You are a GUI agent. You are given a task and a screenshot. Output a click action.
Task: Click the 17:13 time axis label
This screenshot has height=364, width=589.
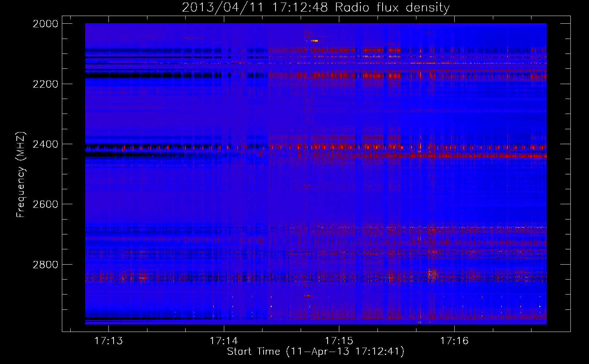point(108,341)
